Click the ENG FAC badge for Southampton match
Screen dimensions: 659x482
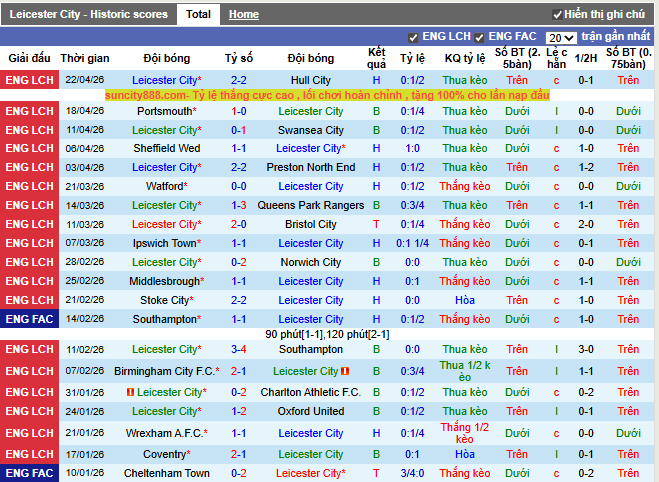29,319
